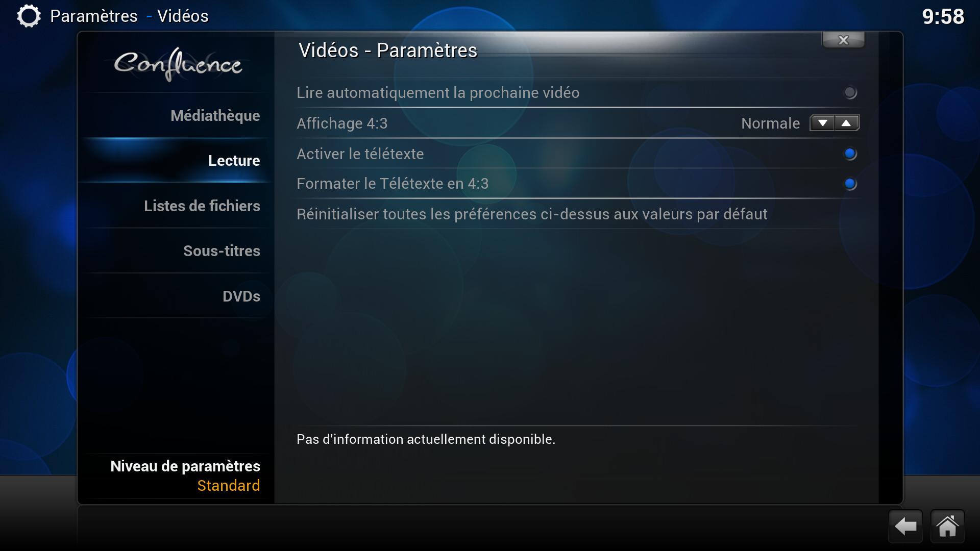980x551 pixels.
Task: Click the up arrow for Affichage 4:3
Action: (846, 123)
